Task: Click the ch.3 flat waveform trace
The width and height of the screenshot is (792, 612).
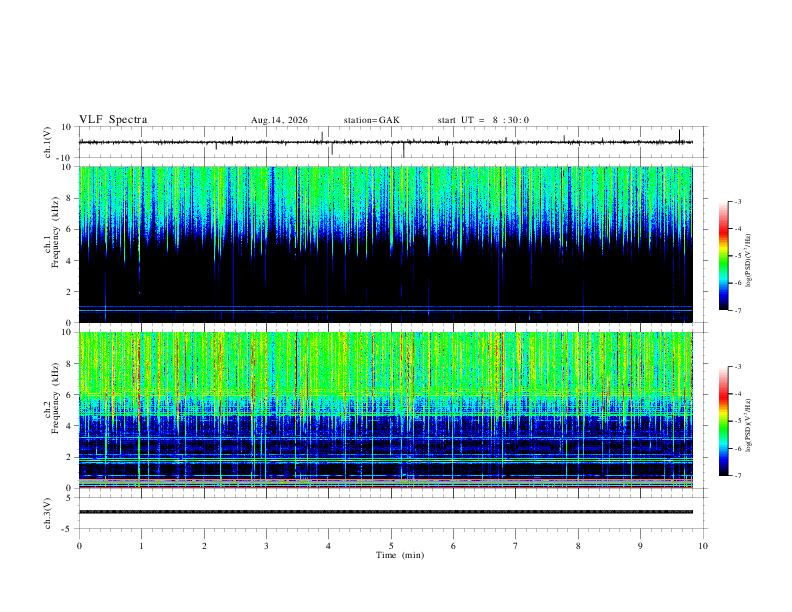Action: click(x=386, y=512)
